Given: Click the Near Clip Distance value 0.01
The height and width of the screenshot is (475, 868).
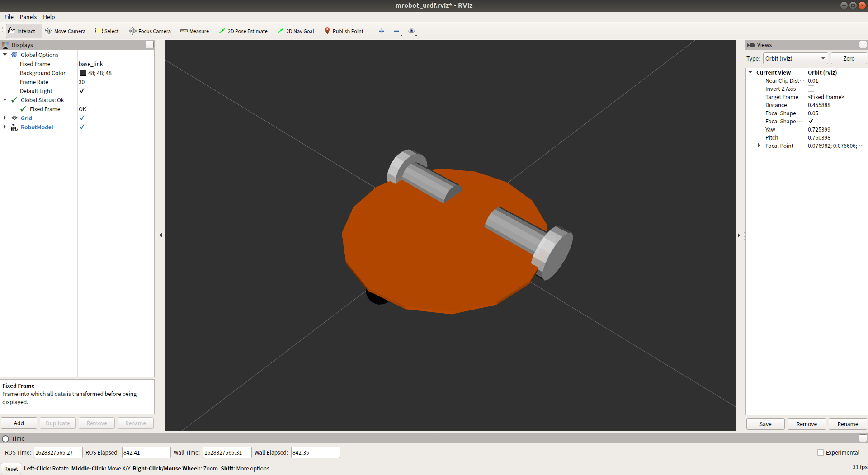Looking at the screenshot, I should coord(813,80).
